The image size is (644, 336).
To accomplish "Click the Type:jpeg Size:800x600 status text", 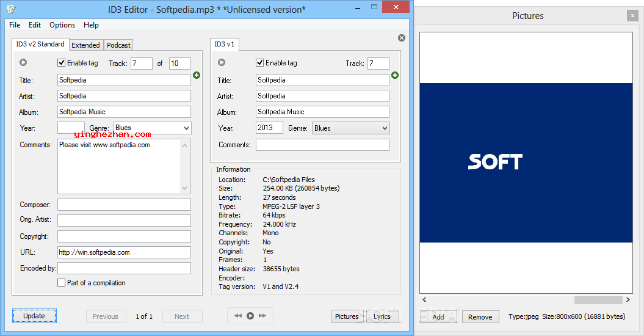I will click(x=567, y=316).
